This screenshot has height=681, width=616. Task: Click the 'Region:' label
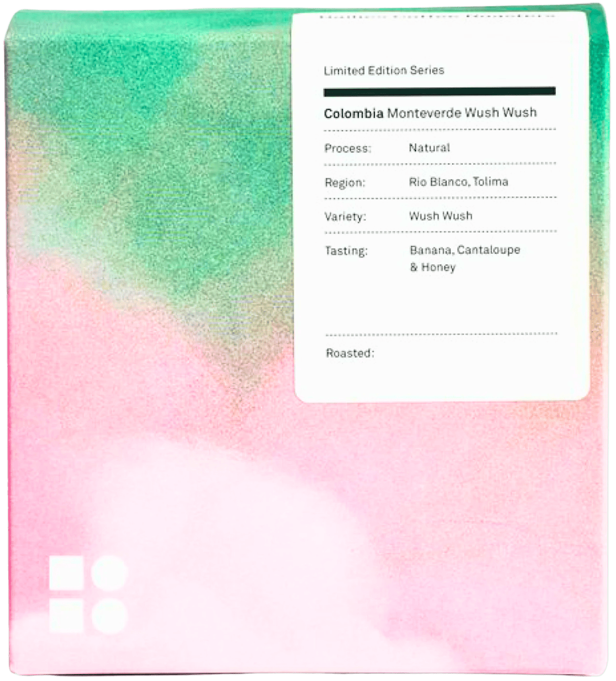[x=345, y=183]
